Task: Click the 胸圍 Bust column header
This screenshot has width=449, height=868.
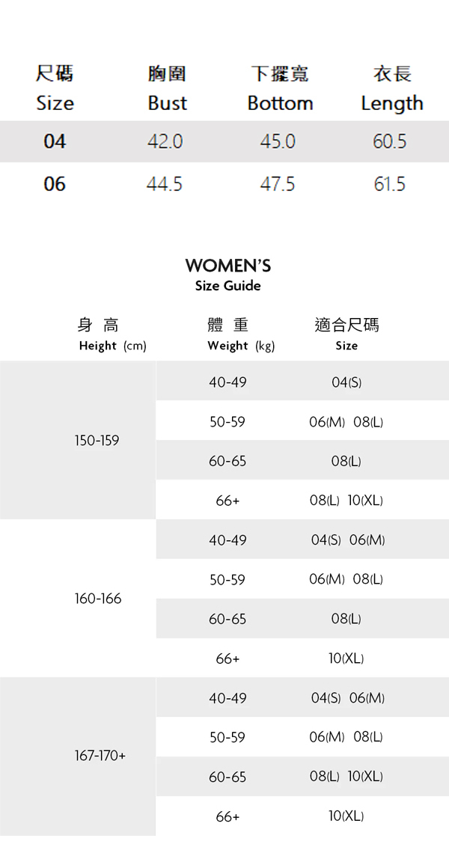Action: point(167,88)
